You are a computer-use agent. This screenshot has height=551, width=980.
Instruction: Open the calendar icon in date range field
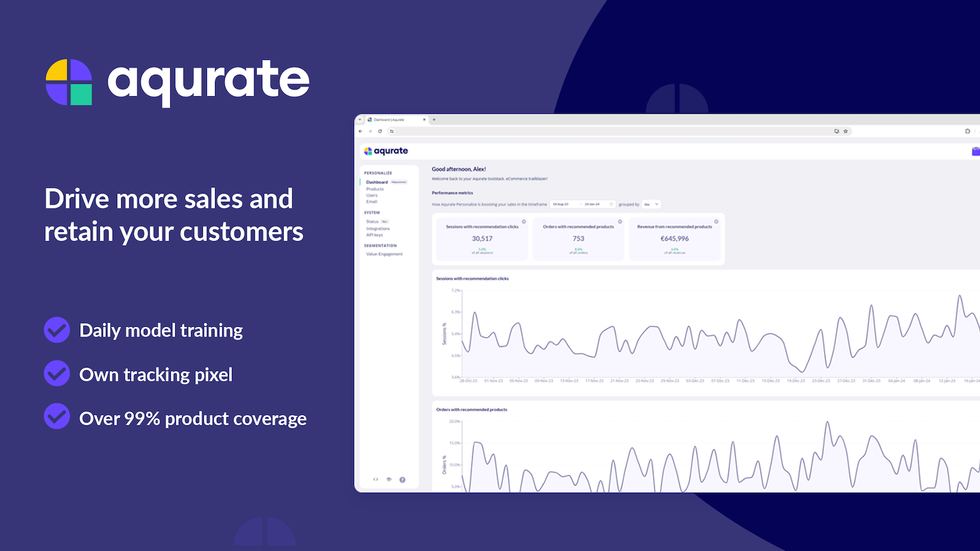[611, 204]
